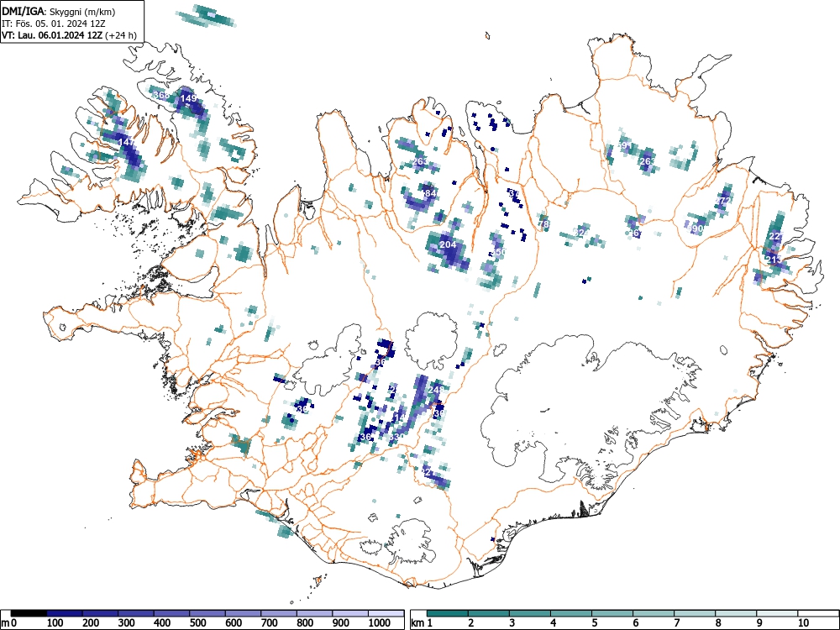Click the black 0–100 m legend swatch

point(29,613)
